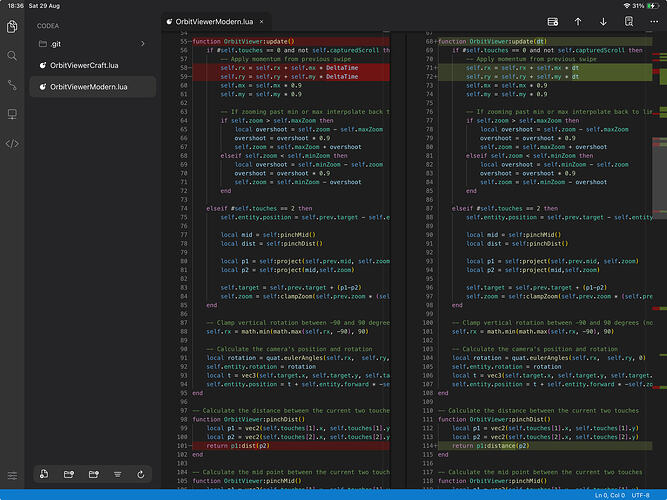This screenshot has height=500, width=667.
Task: Click 'self.entity.rotation = rotation' in left pane
Action: (261, 366)
